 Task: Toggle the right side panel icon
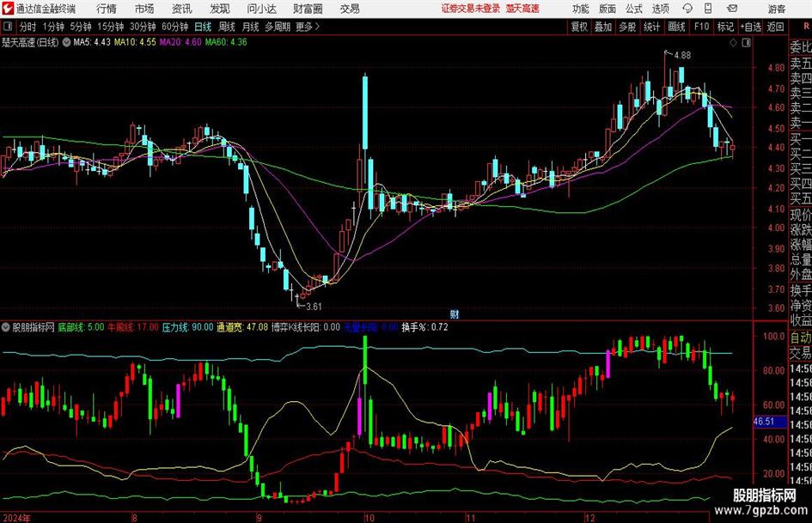pyautogui.click(x=746, y=43)
